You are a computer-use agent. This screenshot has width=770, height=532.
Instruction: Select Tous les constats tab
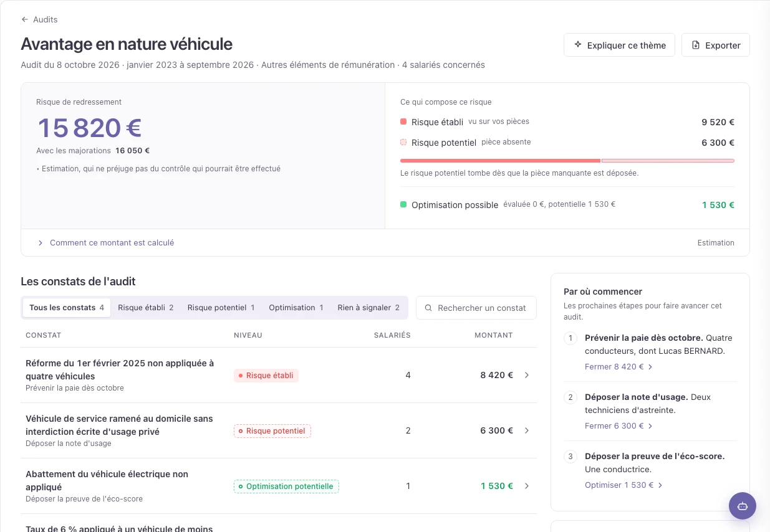[67, 308]
